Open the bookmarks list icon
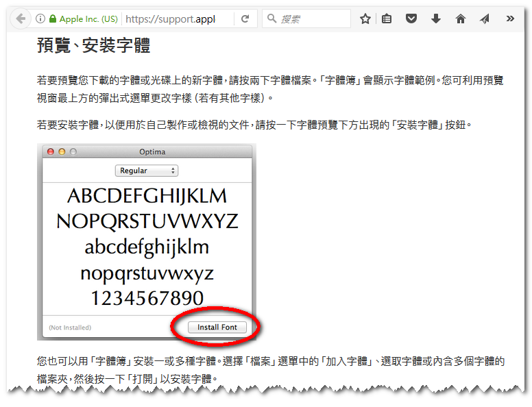This screenshot has height=407, width=532. [387, 19]
